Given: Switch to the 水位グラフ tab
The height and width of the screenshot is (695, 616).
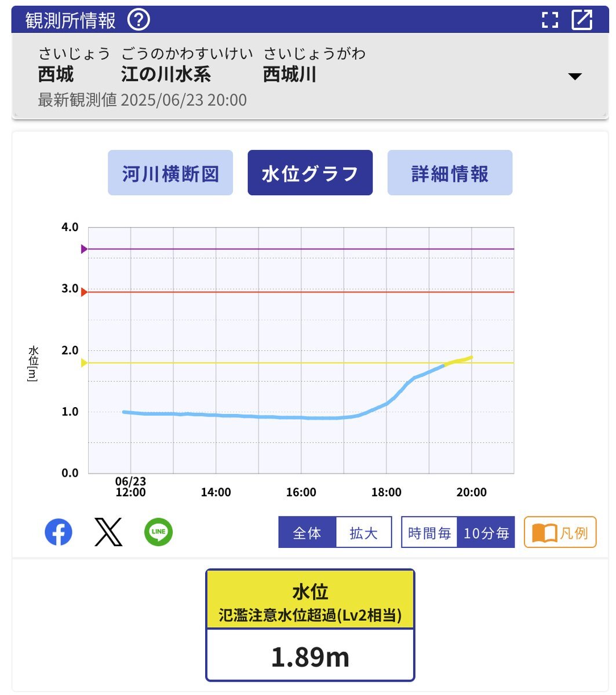Looking at the screenshot, I should [x=310, y=173].
